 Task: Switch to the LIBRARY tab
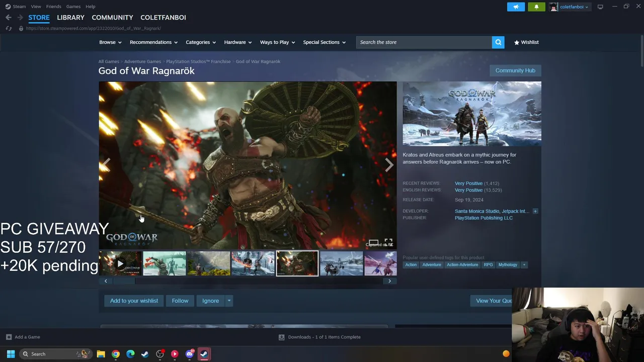pos(70,18)
